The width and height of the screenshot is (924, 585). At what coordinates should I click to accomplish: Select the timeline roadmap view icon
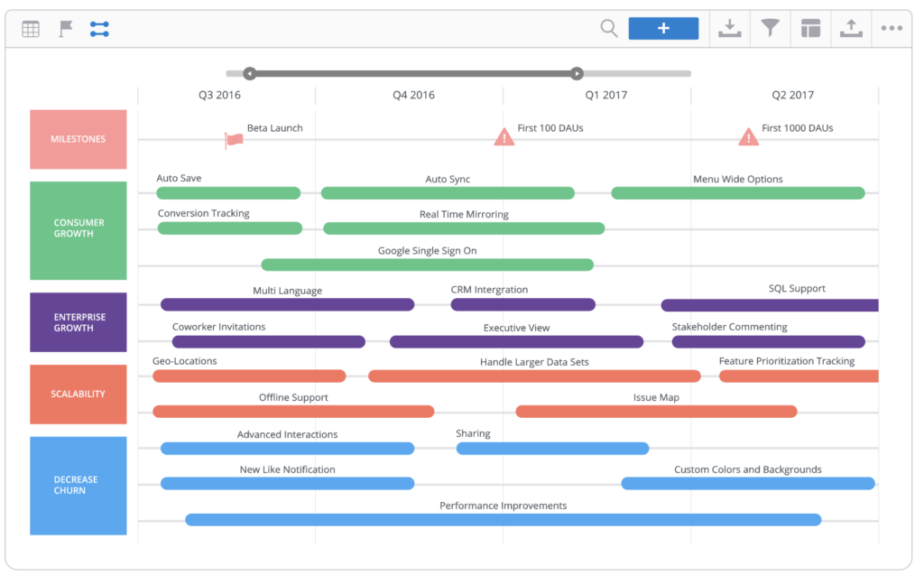click(99, 28)
